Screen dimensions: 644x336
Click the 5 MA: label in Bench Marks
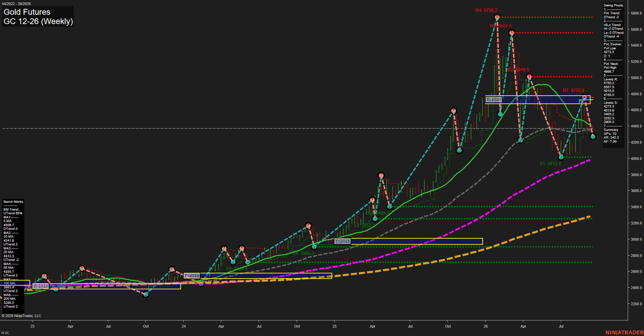click(8, 221)
